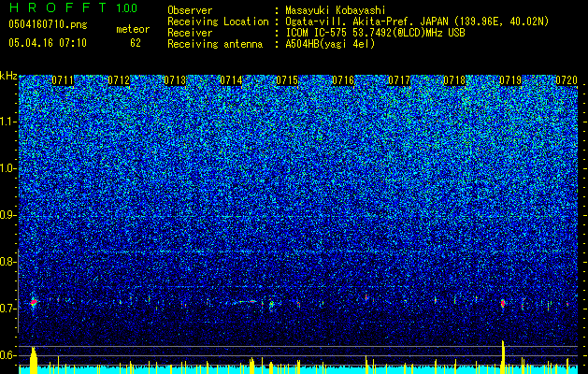Viewport: 588px width, 374px height.
Task: Select the Ogata-vill. Akita-Pref. JAPAN location text
Action: pos(417,22)
